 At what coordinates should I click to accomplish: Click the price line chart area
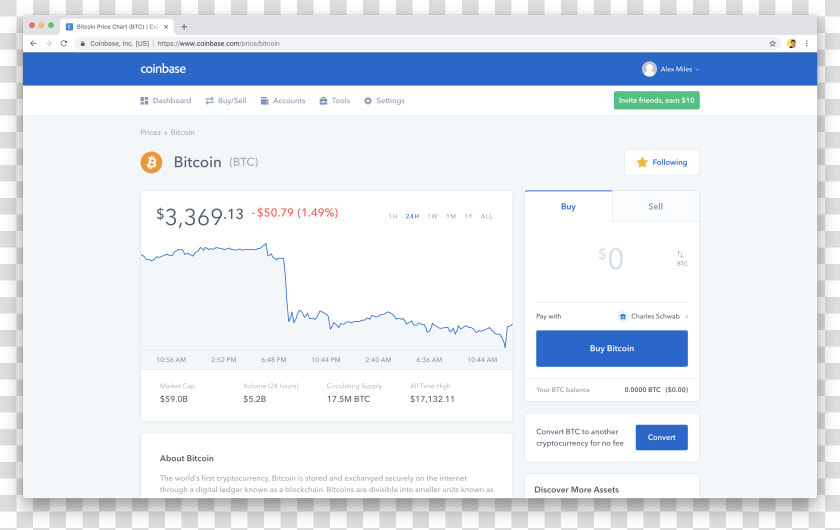click(326, 295)
